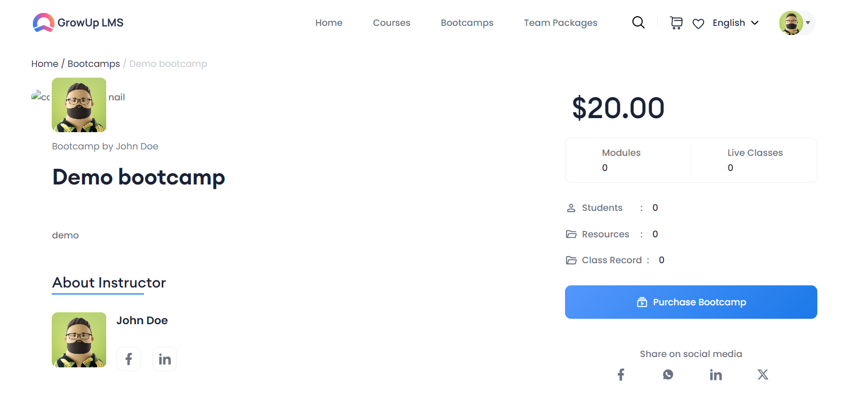Share on Facebook under social media
This screenshot has height=397, width=868.
[621, 374]
